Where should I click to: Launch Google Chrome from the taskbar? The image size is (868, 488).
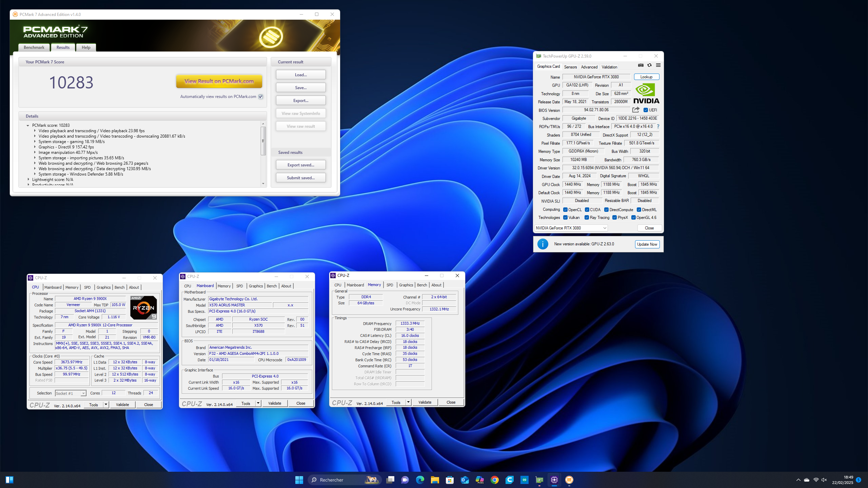point(494,480)
